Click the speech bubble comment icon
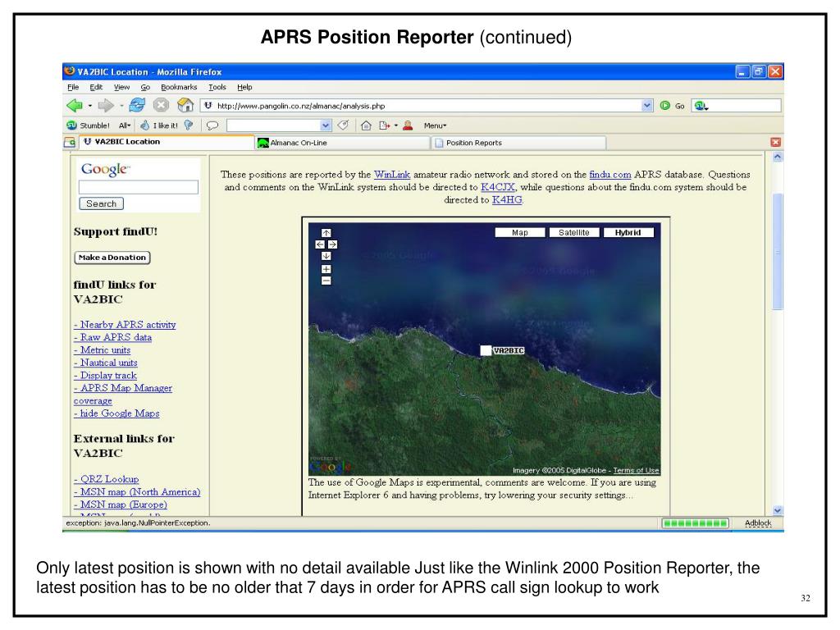This screenshot has width=840, height=630. [x=212, y=126]
